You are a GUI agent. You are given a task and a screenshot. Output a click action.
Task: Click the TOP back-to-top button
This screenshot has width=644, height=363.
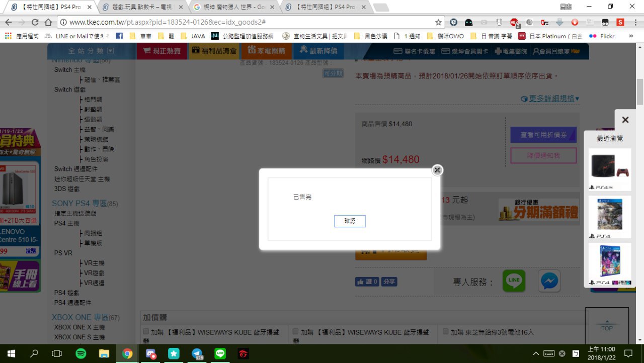pyautogui.click(x=607, y=326)
